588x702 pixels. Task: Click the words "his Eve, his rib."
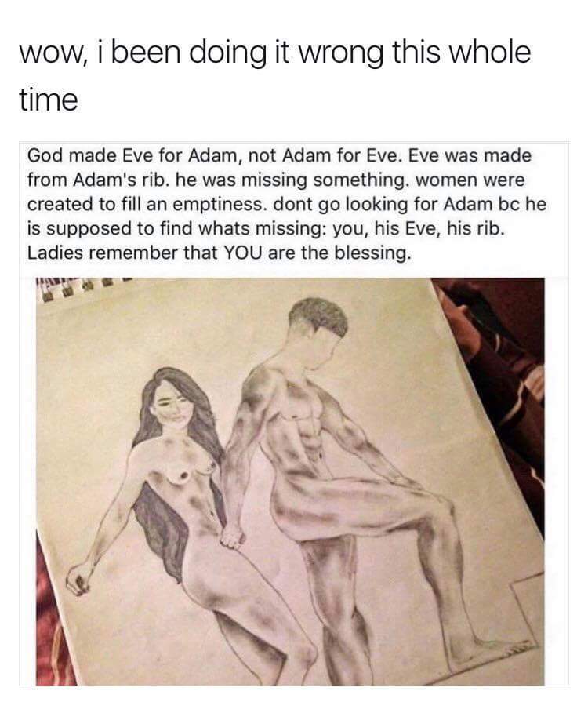pos(441,229)
